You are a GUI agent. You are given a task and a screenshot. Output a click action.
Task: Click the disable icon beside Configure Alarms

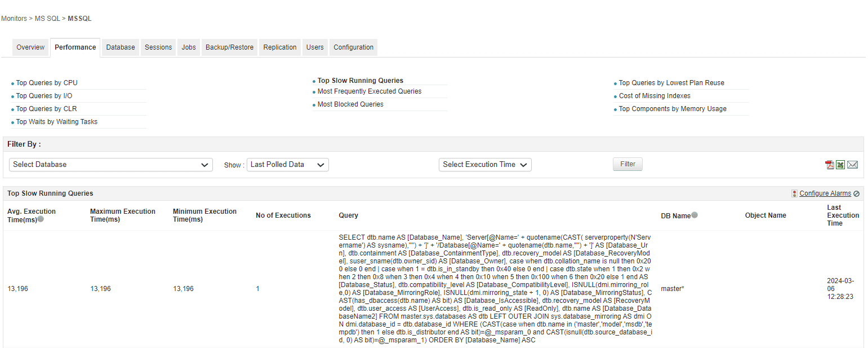point(857,193)
